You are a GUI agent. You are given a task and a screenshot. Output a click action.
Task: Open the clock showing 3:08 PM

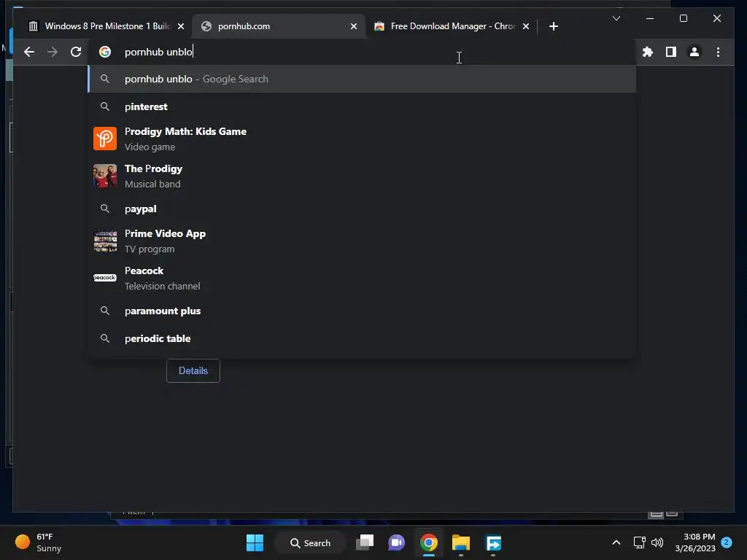click(x=694, y=542)
